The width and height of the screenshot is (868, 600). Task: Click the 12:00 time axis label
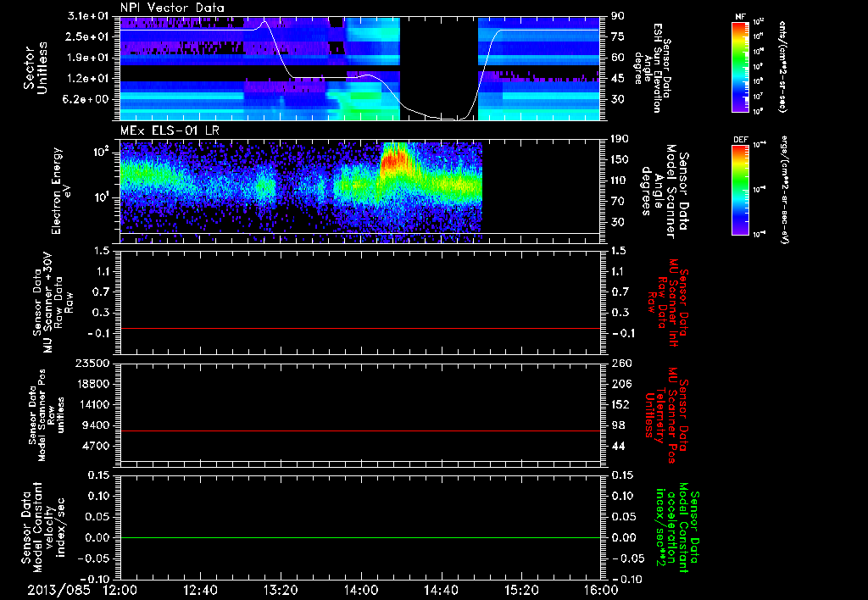click(120, 590)
